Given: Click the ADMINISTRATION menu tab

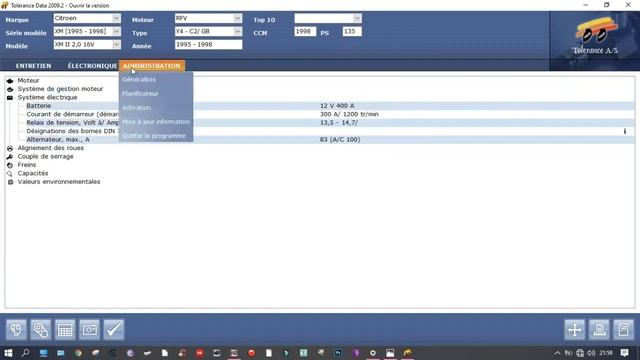Looking at the screenshot, I should [151, 66].
